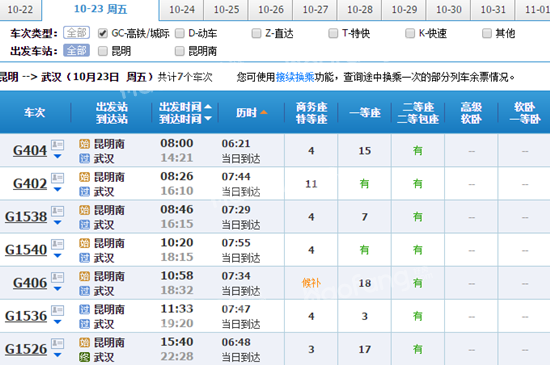Click pass-through badge for G402 武汉
Image resolution: width=550 pixels, height=365 pixels.
(x=85, y=192)
